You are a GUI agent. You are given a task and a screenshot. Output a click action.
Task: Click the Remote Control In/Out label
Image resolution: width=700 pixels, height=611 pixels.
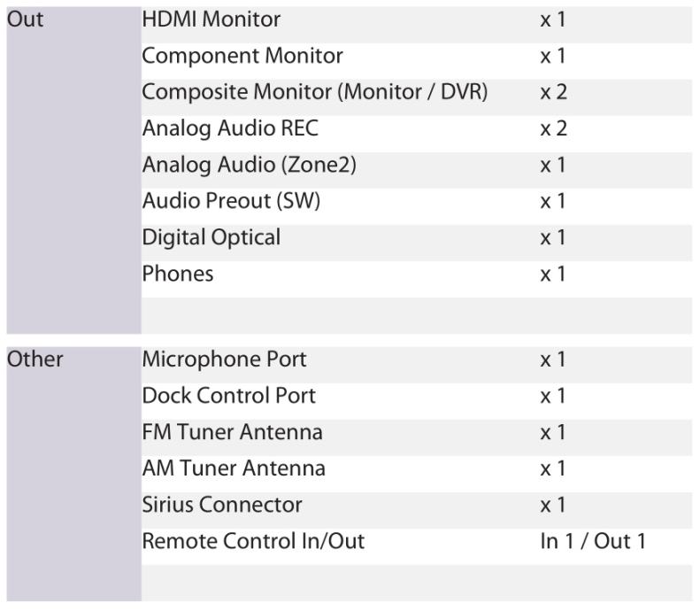(253, 541)
